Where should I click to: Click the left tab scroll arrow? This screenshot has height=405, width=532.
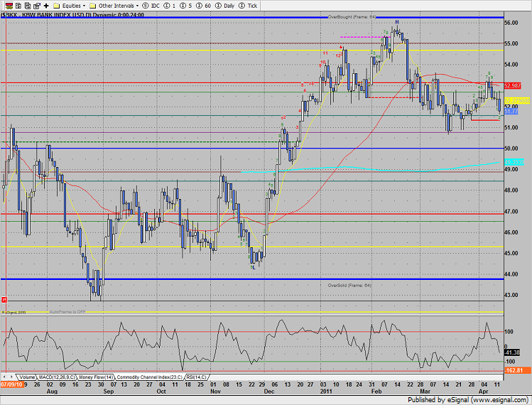(4, 377)
